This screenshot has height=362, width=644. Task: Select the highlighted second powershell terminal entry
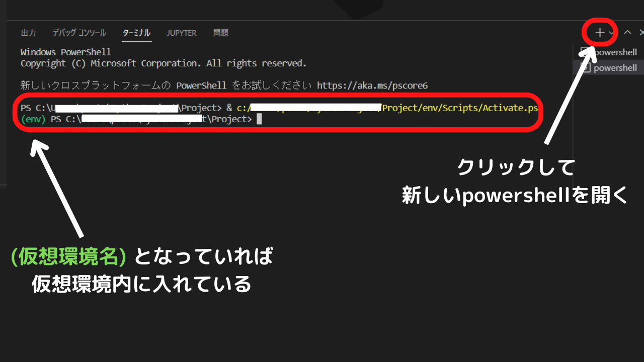click(609, 68)
